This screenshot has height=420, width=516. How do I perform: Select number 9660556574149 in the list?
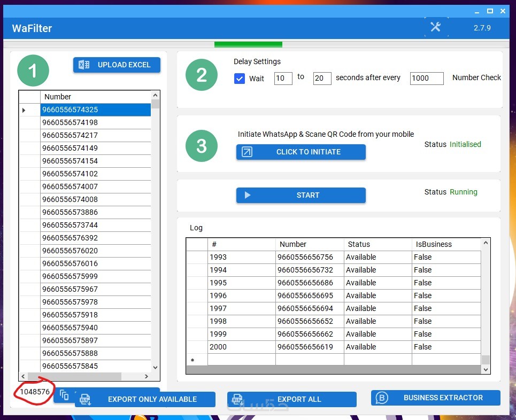pos(95,148)
